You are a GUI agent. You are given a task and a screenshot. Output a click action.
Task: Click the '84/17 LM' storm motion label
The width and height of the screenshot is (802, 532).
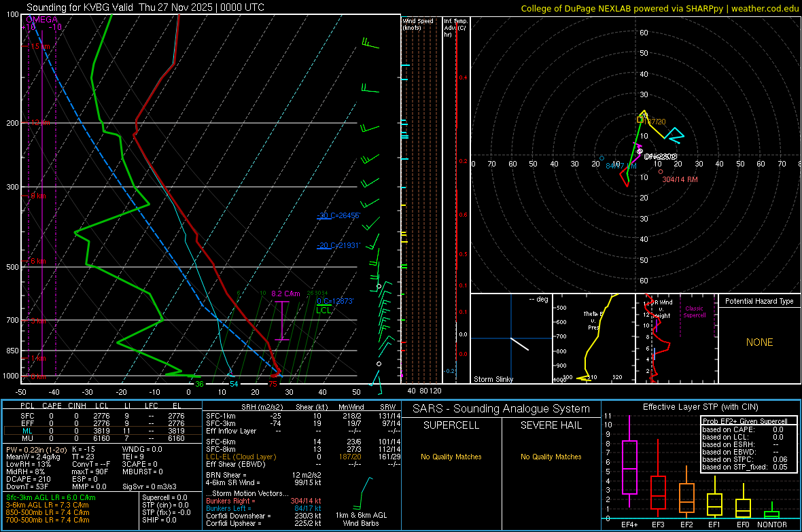click(x=621, y=166)
